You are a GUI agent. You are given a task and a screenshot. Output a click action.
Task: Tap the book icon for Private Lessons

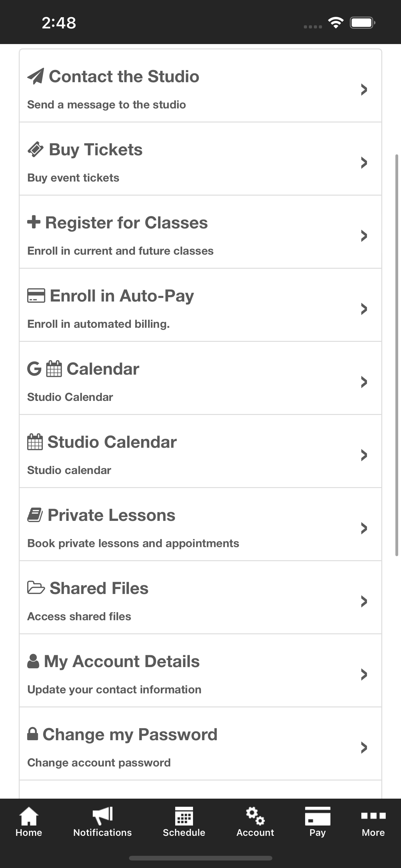35,515
